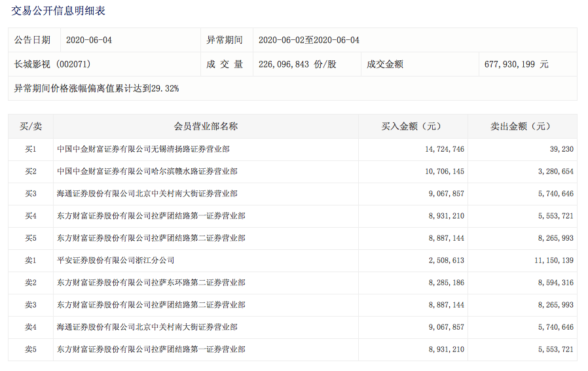The height and width of the screenshot is (371, 588).
Task: Click the 会员营业部名称 column header
Action: tap(206, 126)
